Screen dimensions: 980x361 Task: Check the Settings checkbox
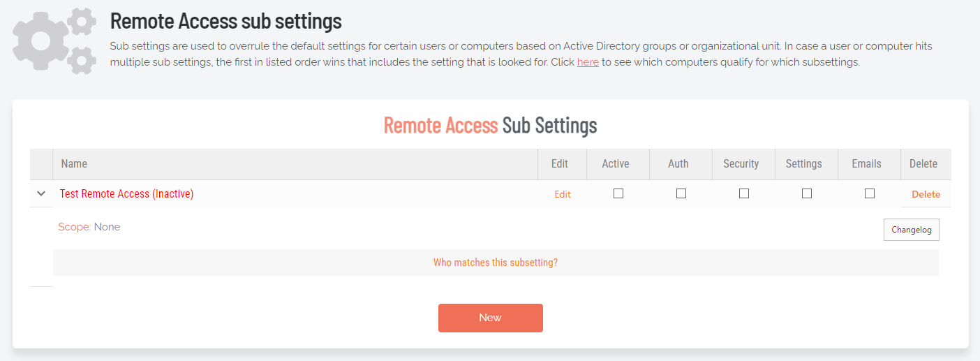point(807,193)
